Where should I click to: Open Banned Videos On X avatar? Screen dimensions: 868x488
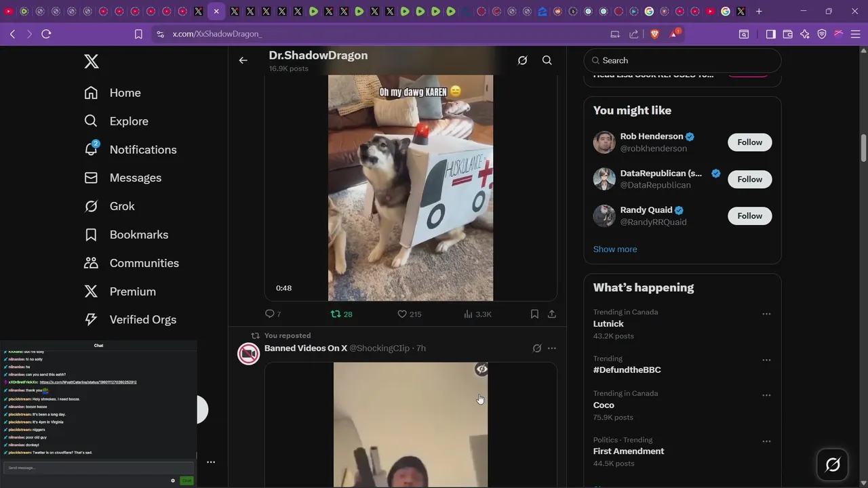(249, 354)
